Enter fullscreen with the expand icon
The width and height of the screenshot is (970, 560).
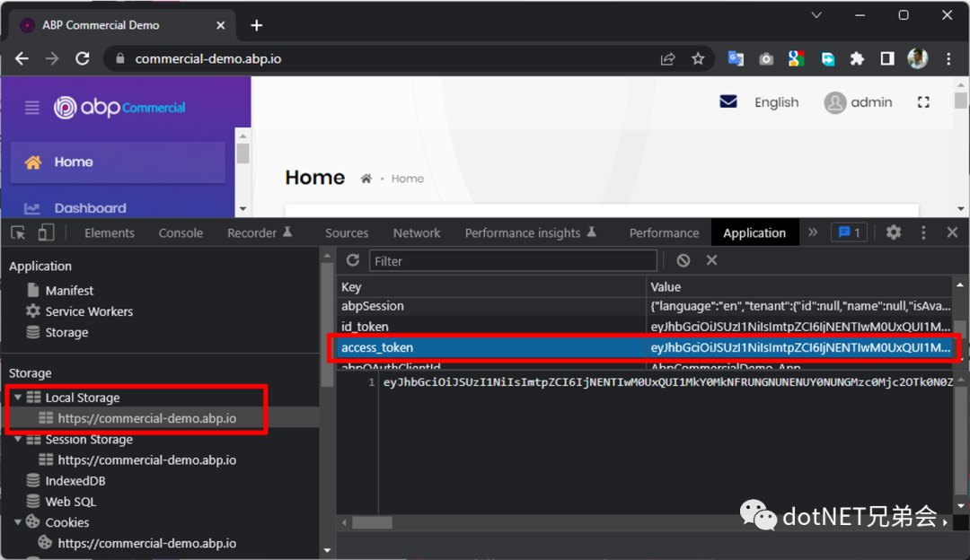[x=923, y=102]
